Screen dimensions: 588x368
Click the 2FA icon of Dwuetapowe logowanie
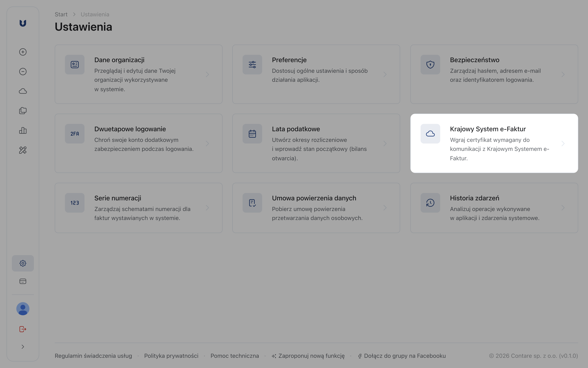(x=75, y=134)
